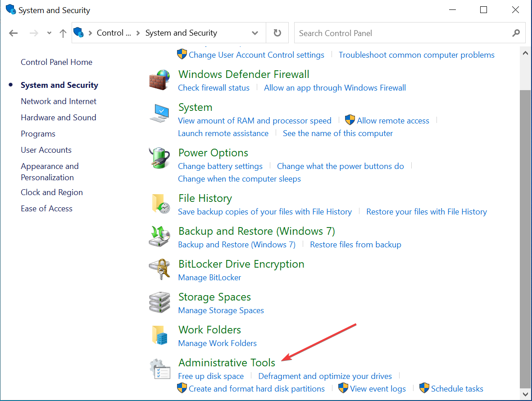
Task: Click Change battery settings link
Action: 220,166
